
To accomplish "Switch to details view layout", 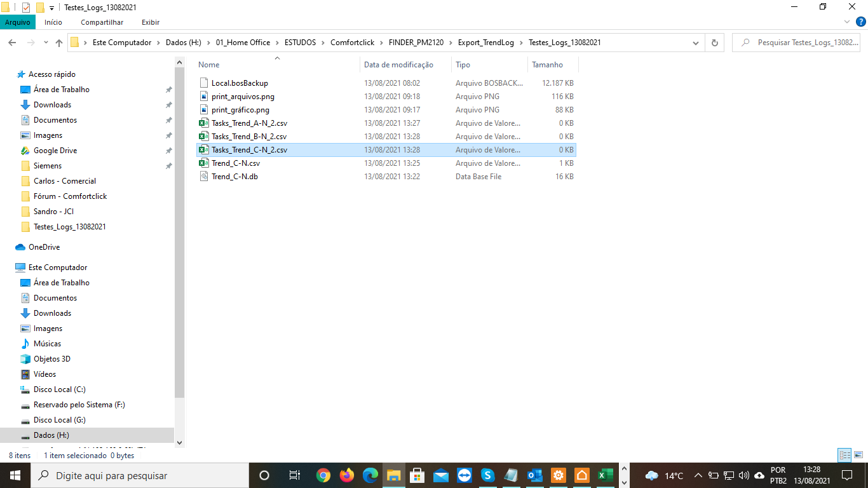I will tap(844, 455).
